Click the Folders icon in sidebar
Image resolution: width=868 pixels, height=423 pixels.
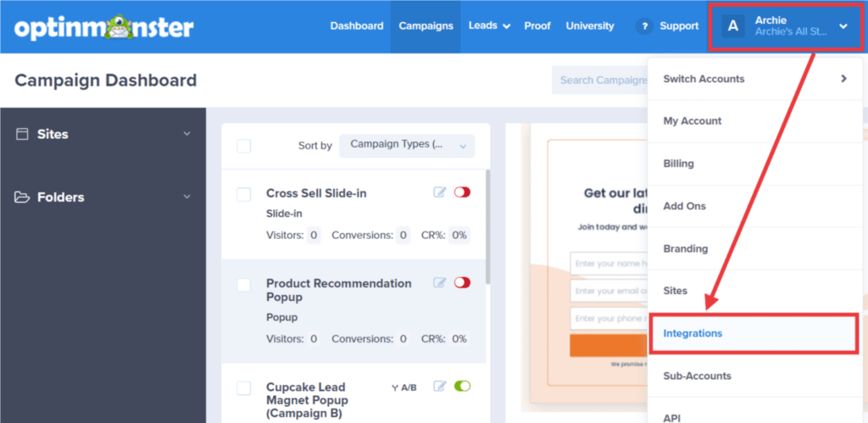tap(22, 198)
